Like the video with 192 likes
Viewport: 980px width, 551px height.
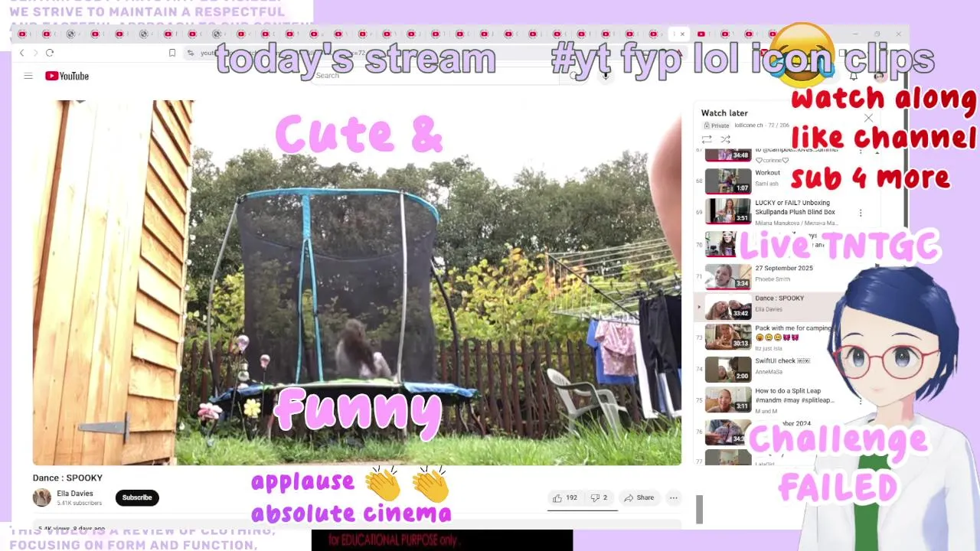click(565, 497)
